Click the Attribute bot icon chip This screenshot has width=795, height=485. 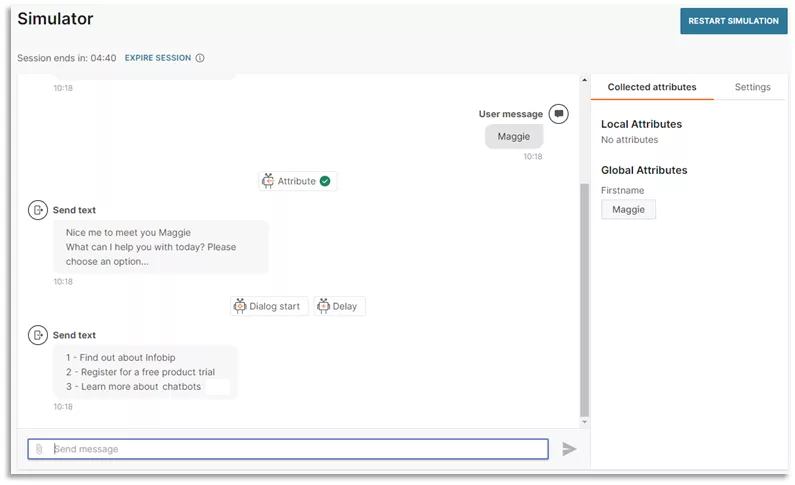pos(298,181)
